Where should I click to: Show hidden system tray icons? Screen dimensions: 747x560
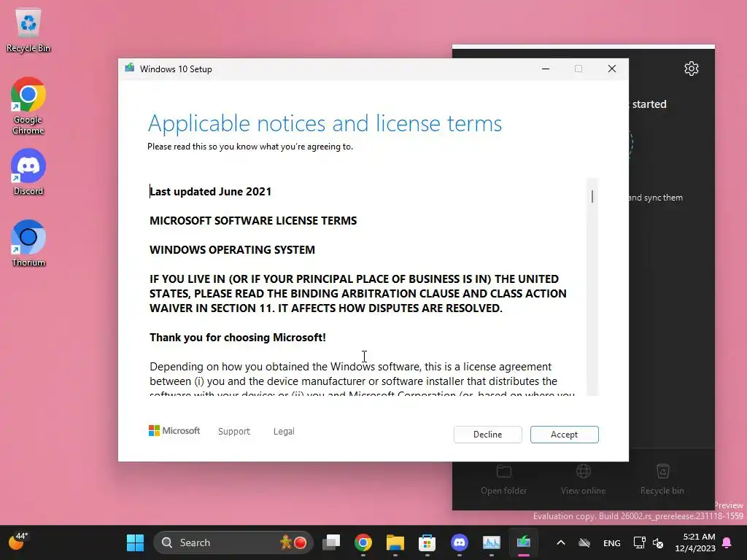tap(561, 542)
